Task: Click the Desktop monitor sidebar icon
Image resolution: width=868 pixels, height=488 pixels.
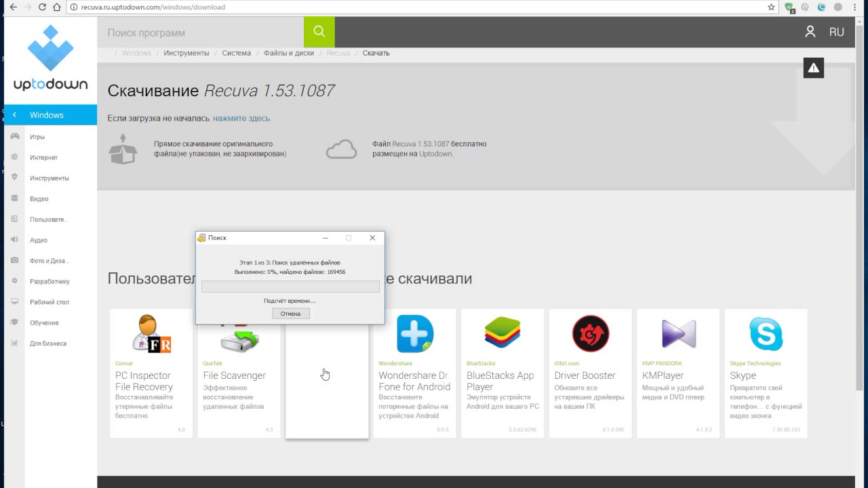Action: click(x=15, y=302)
